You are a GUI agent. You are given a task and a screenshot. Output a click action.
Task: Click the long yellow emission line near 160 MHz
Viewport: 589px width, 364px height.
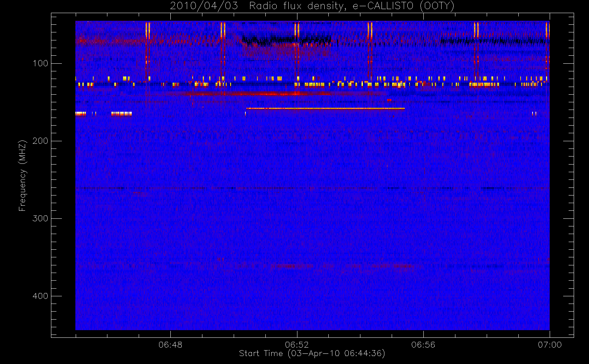(x=325, y=108)
